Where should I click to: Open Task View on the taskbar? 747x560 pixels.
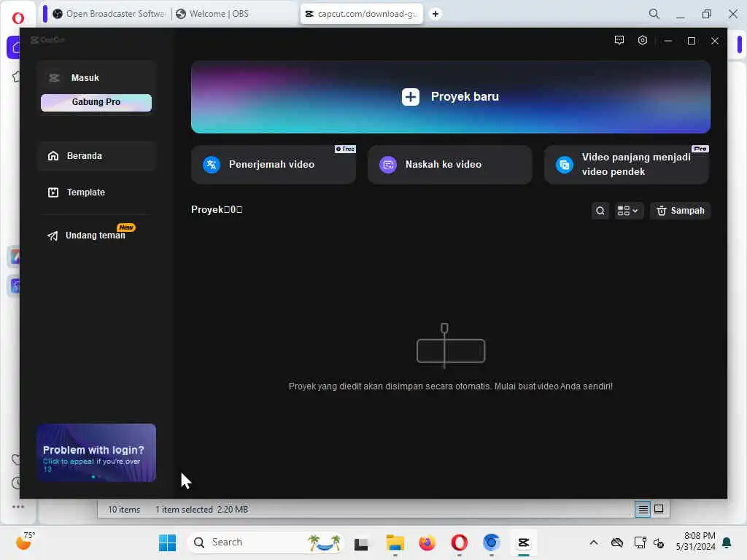pyautogui.click(x=360, y=542)
